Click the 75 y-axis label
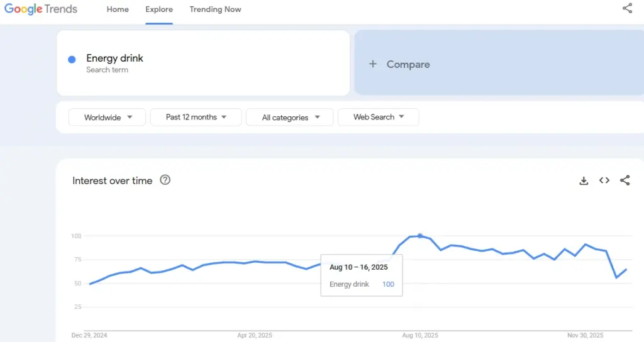 click(77, 260)
